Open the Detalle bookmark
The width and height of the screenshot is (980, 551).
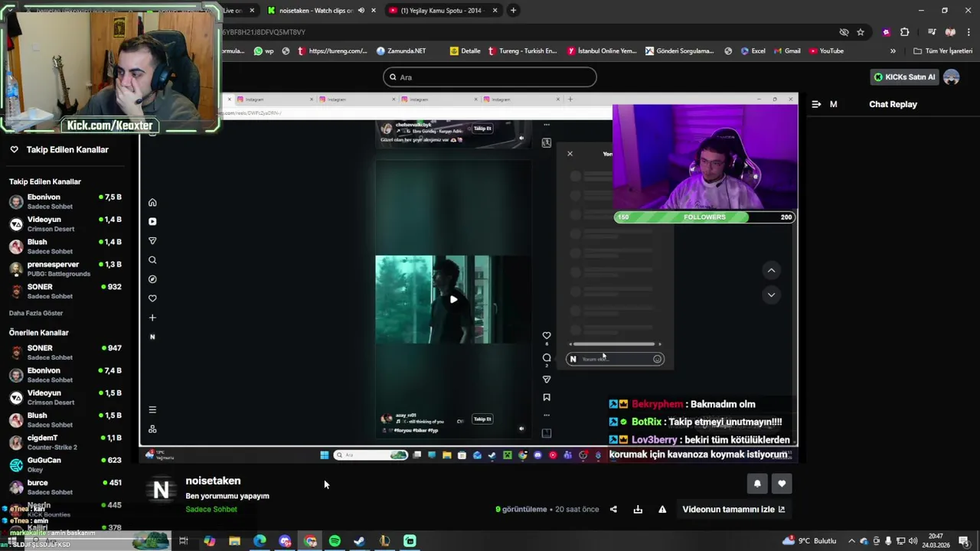[x=465, y=51]
